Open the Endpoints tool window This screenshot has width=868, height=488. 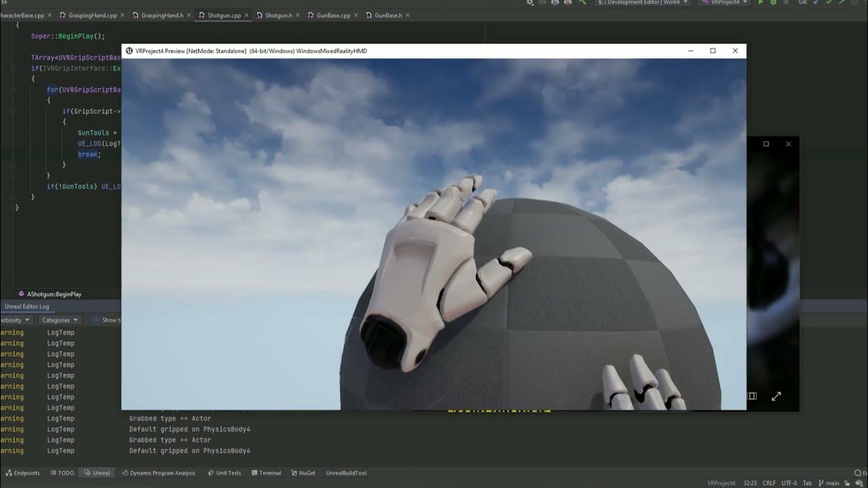22,473
